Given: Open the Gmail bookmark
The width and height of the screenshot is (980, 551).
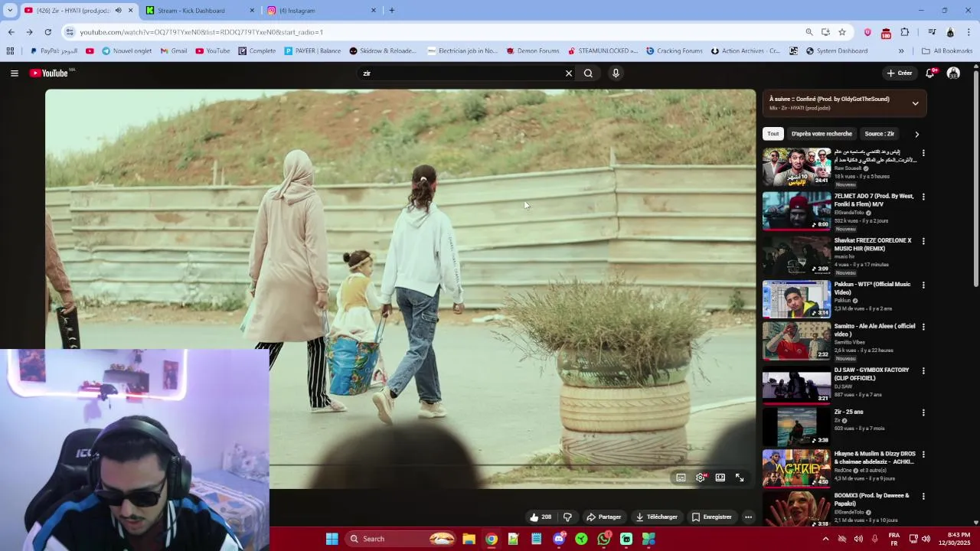Looking at the screenshot, I should coord(174,51).
